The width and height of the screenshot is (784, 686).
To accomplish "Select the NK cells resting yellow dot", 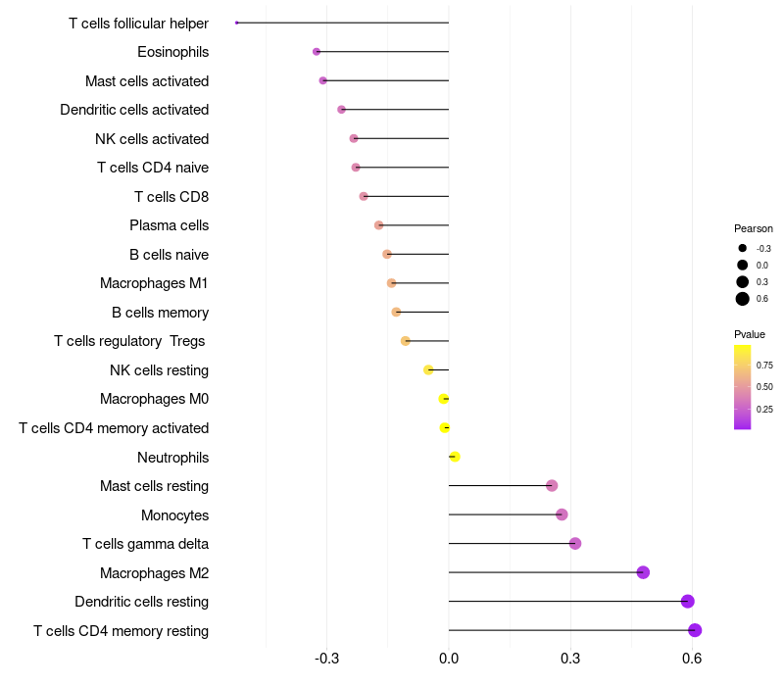I will click(428, 370).
